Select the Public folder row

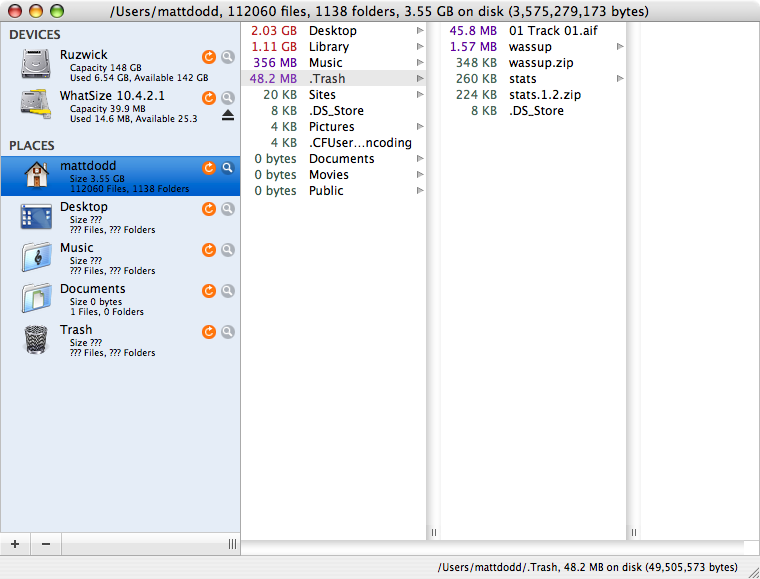pyautogui.click(x=333, y=190)
